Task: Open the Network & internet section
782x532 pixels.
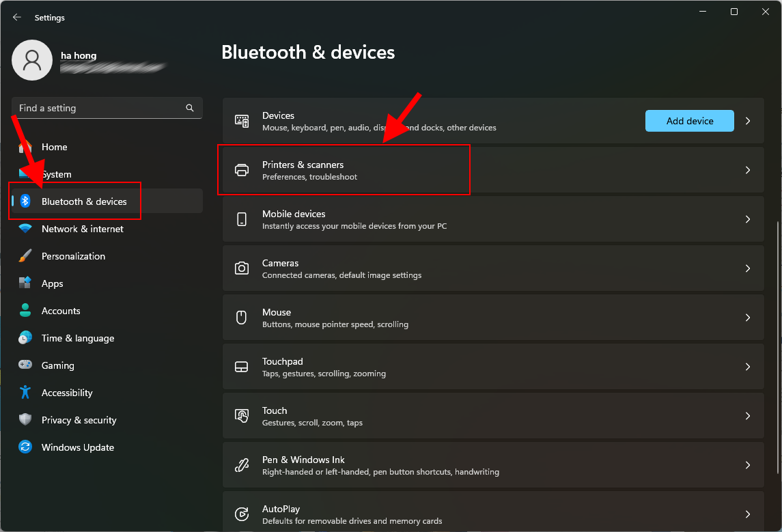Action: 82,229
